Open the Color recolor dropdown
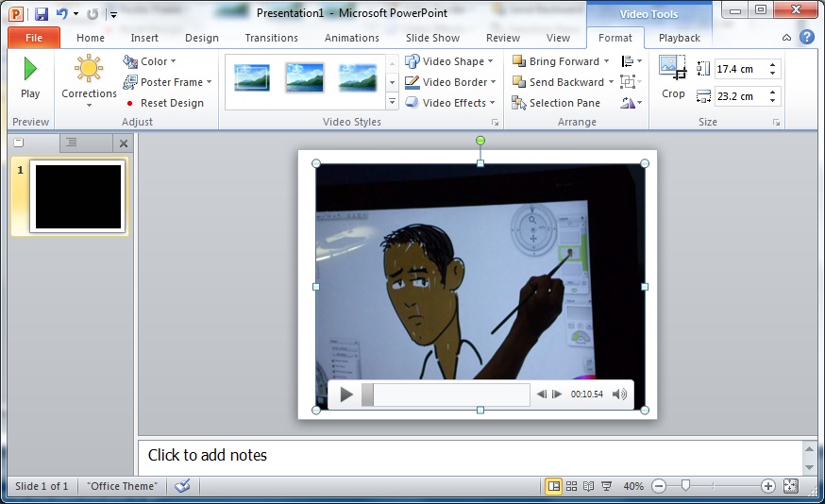This screenshot has height=504, width=825. point(150,61)
